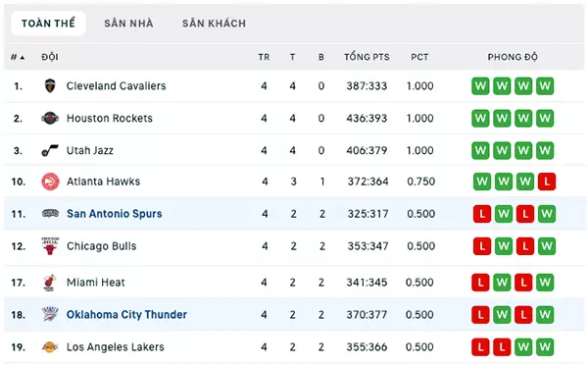Click the Houston Rockets team logo

(x=50, y=119)
